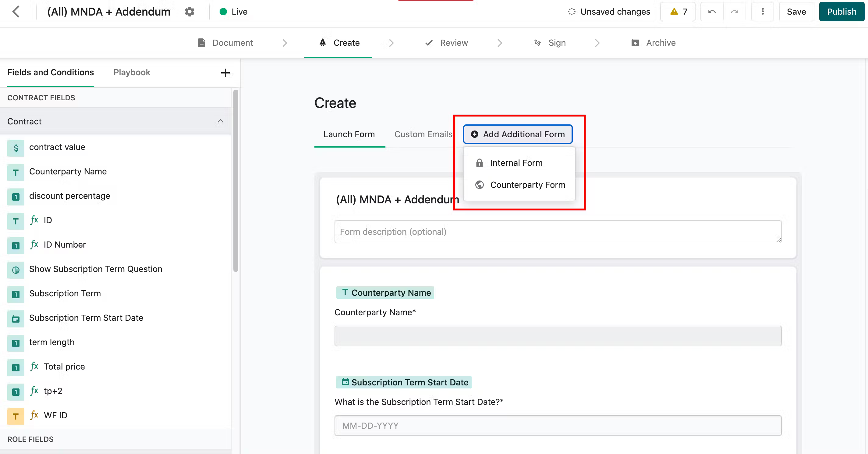
Task: Expand the Document stage chevron
Action: click(285, 43)
